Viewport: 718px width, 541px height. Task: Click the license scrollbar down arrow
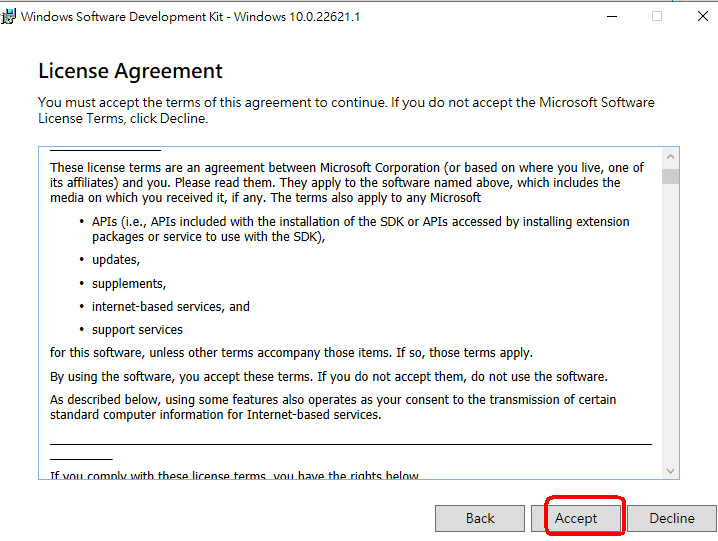tap(670, 471)
